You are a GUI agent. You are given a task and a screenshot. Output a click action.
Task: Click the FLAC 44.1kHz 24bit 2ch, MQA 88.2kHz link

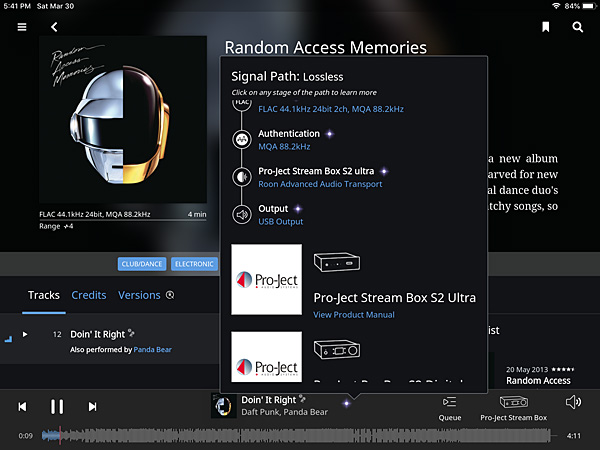[x=331, y=109]
